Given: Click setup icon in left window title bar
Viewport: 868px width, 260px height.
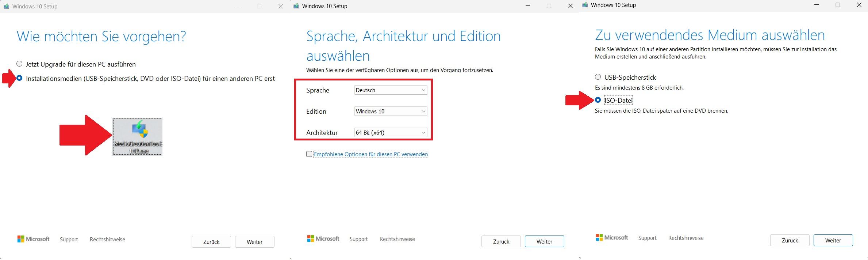Looking at the screenshot, I should click(6, 6).
